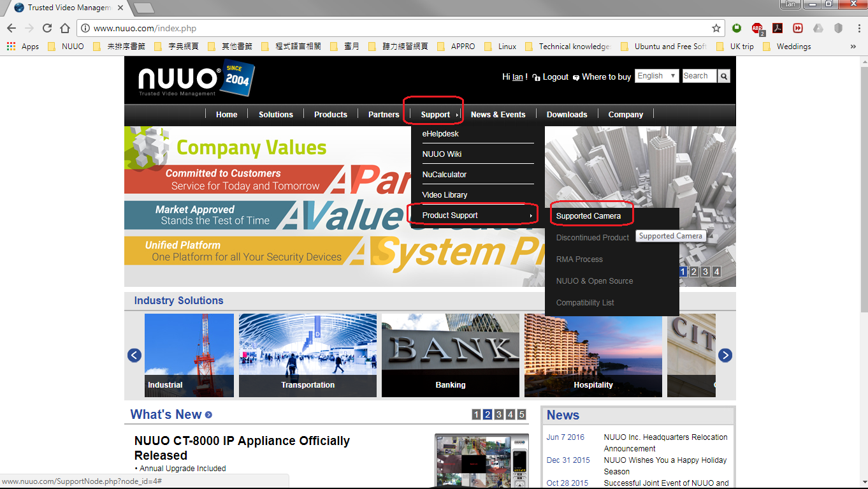The height and width of the screenshot is (489, 868).
Task: Click the browser back arrow button
Action: tap(11, 28)
